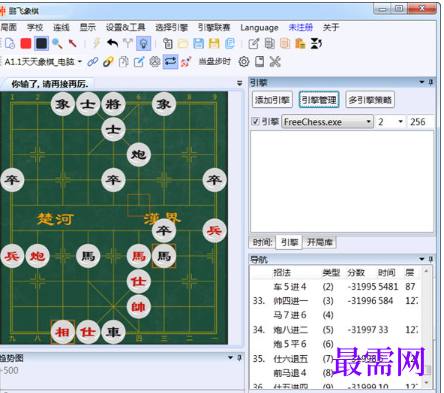Click the edit position pencil icon
This screenshot has height=393, width=444.
tap(254, 43)
